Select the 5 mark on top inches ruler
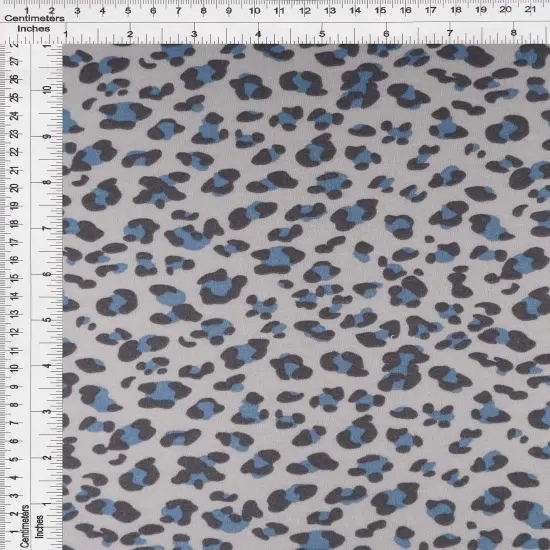This screenshot has height=550, width=550. [322, 34]
